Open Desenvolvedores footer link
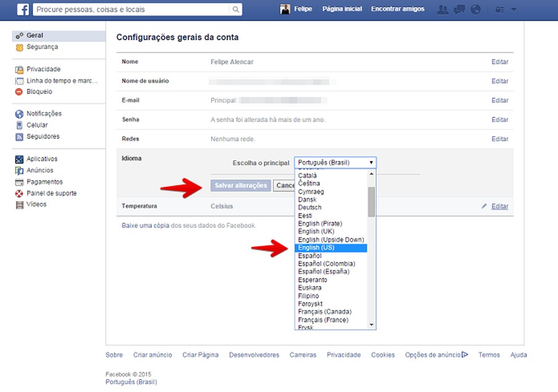Image resolution: width=558 pixels, height=392 pixels. tap(254, 355)
